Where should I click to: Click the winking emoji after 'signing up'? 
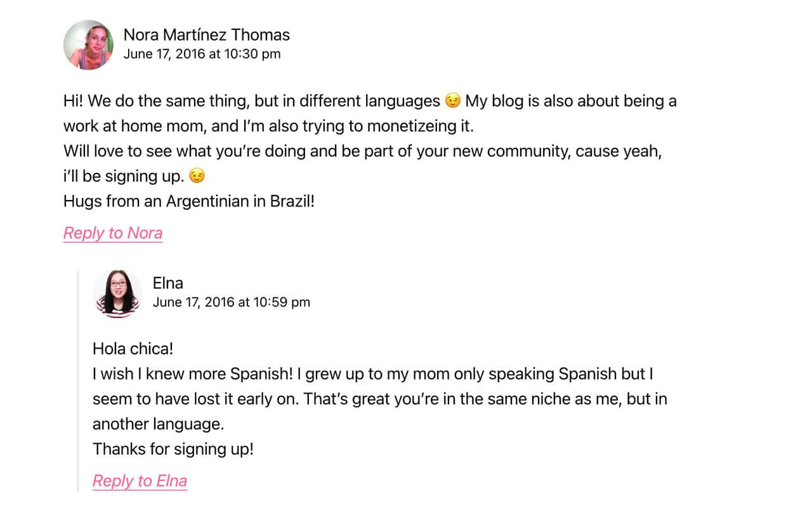197,176
